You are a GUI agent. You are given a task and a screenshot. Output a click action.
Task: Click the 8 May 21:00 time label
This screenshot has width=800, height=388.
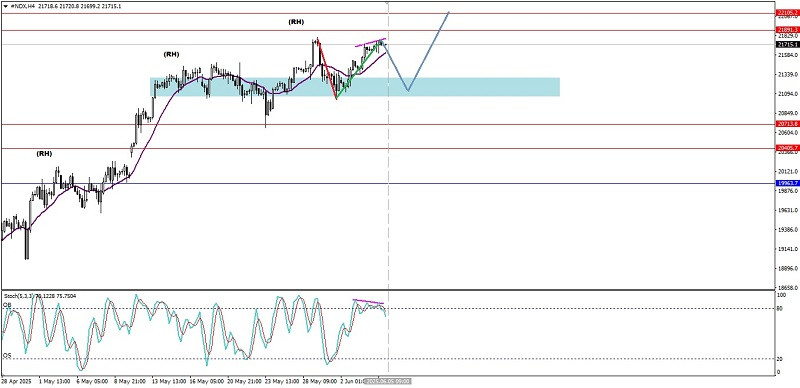(129, 381)
